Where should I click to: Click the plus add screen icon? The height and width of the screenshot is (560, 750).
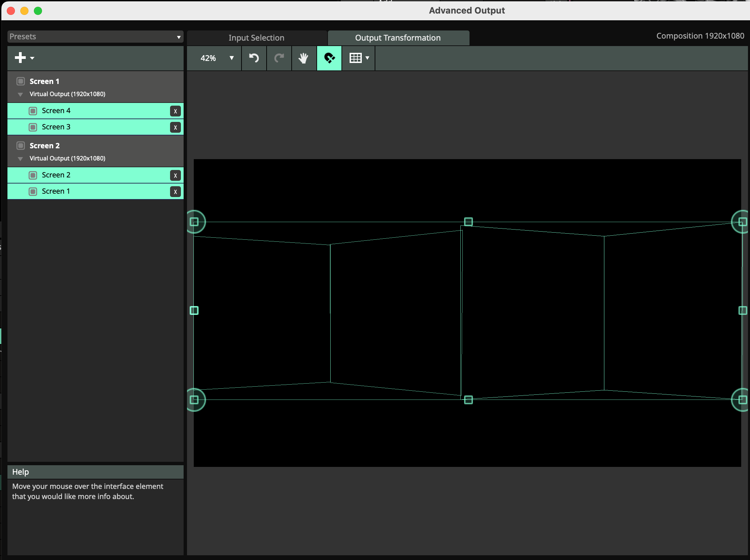(x=20, y=58)
